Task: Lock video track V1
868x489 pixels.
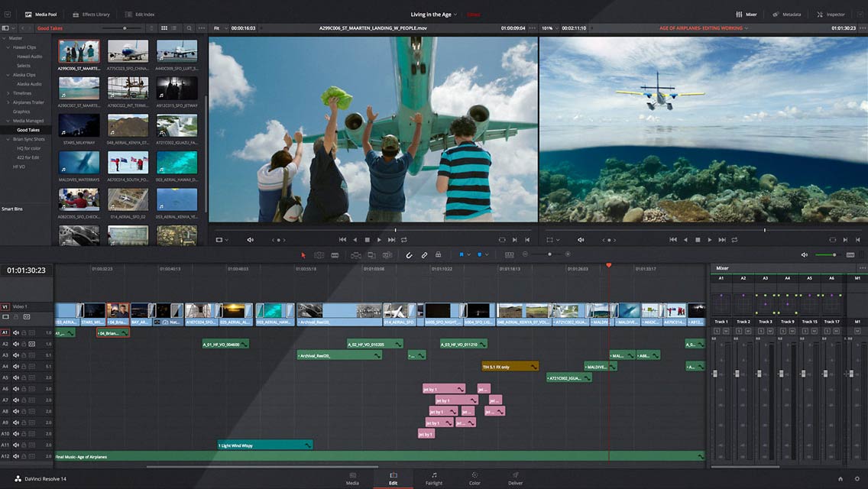Action: [x=15, y=316]
